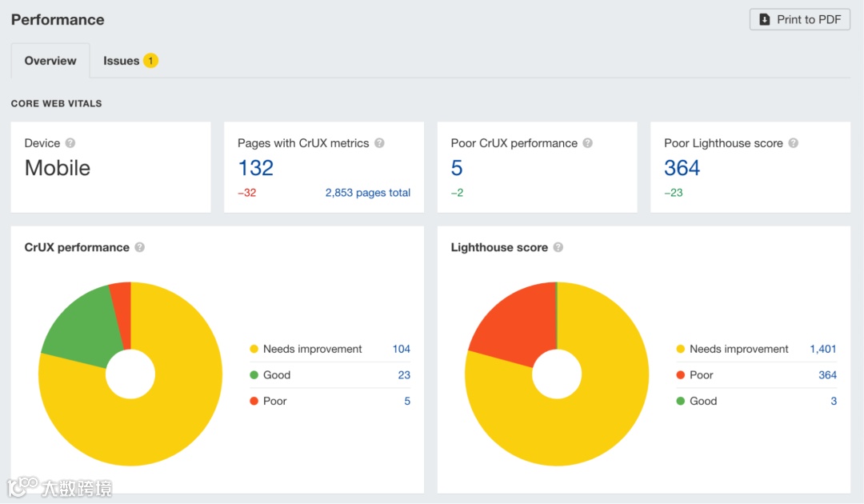864x504 pixels.
Task: Toggle Needs improvement series in CrUX legend
Action: point(312,349)
